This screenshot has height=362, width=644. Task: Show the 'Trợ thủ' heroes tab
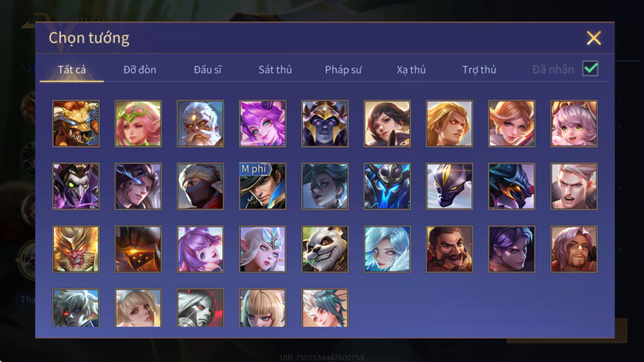(x=479, y=70)
